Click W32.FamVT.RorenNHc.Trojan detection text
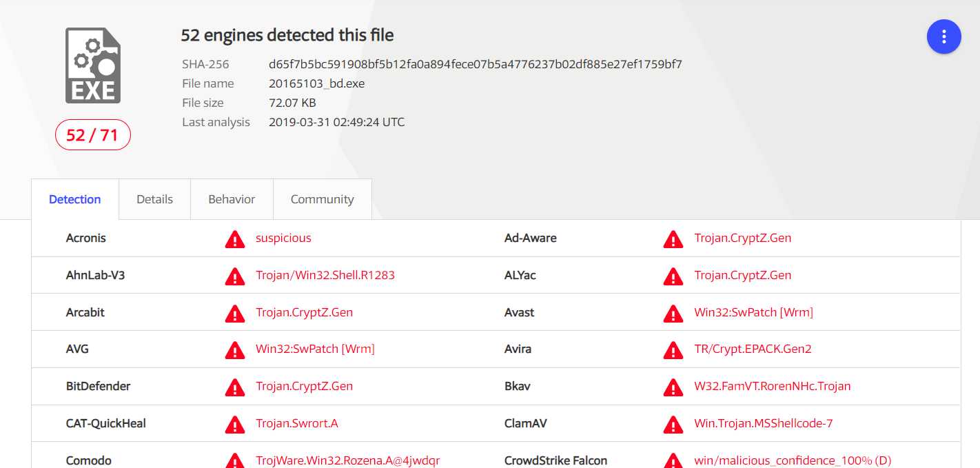Screen dimensions: 980x468 [x=773, y=386]
